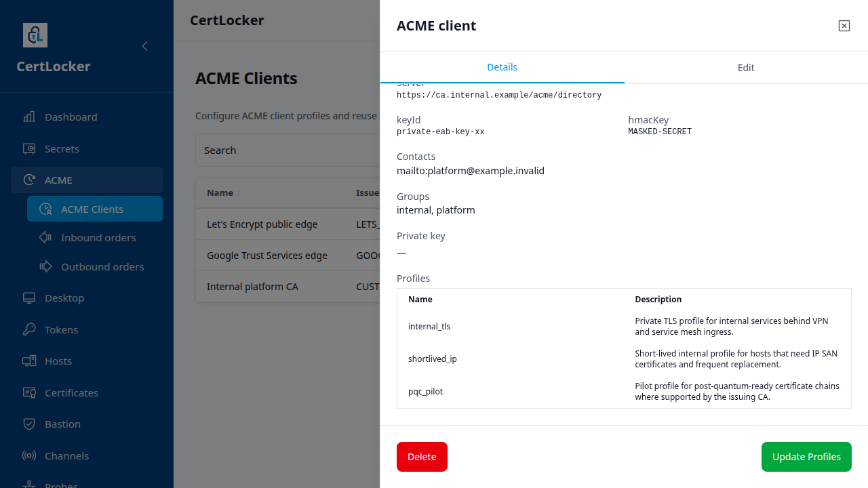Delete this ACME client
The height and width of the screenshot is (488, 868).
[x=422, y=457]
